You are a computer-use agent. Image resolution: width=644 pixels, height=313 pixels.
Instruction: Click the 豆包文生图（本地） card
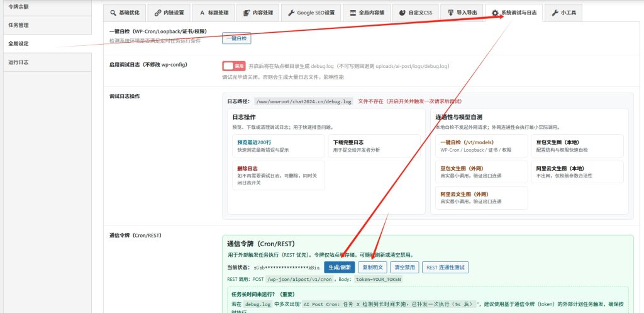pos(577,145)
